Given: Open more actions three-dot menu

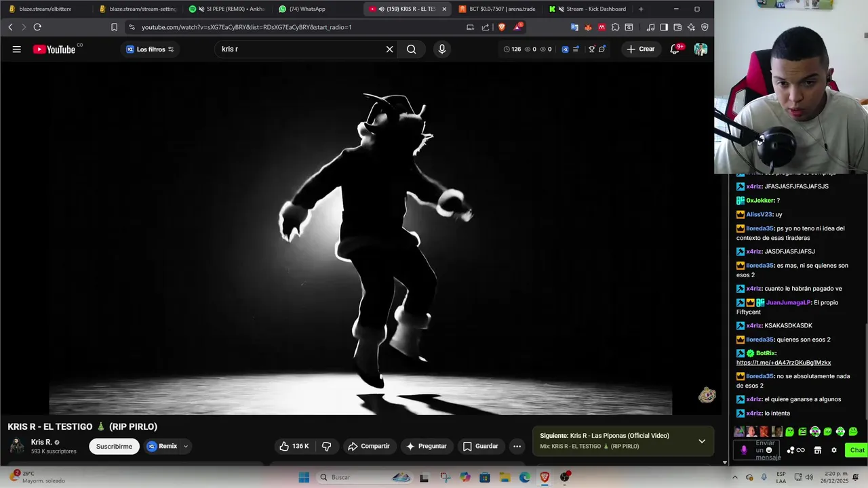Looking at the screenshot, I should tap(517, 446).
